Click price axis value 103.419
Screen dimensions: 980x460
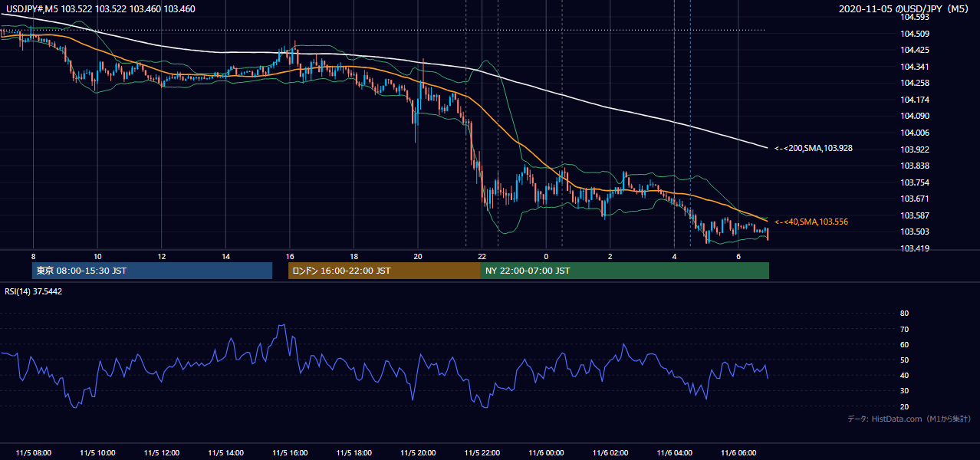pyautogui.click(x=915, y=248)
